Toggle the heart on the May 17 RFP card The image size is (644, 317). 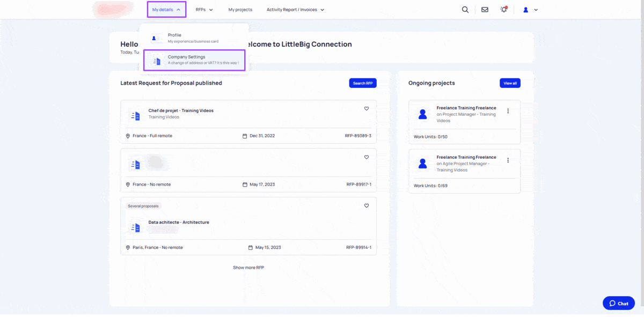[x=367, y=157]
